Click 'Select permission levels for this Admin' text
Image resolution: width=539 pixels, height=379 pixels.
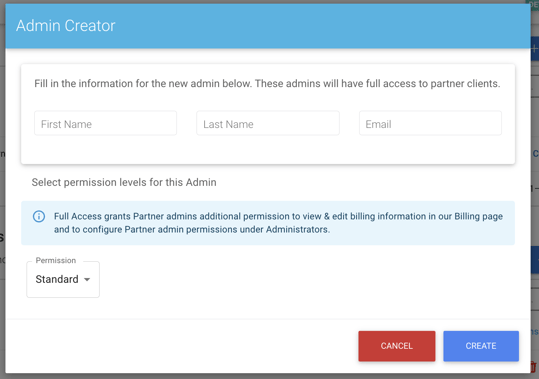124,182
